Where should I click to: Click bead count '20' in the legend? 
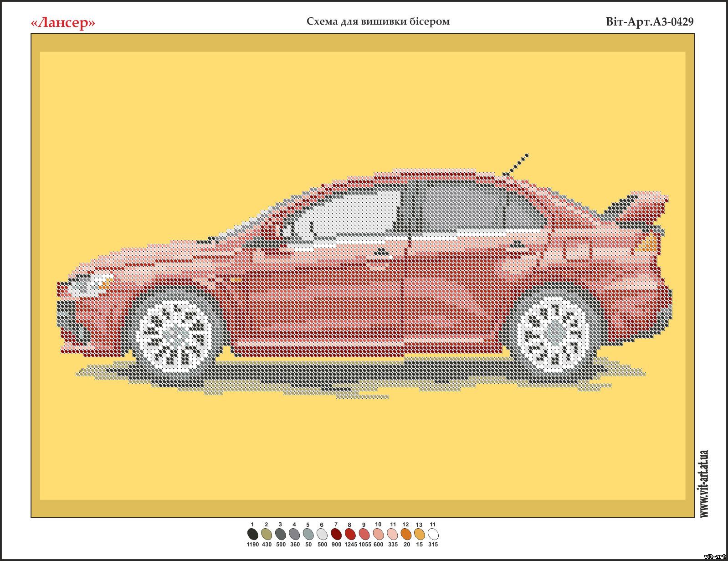pyautogui.click(x=406, y=545)
